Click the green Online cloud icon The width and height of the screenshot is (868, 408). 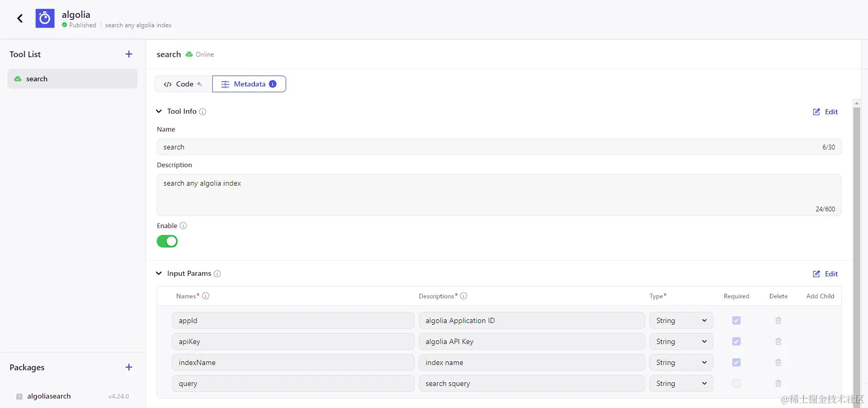click(x=189, y=54)
